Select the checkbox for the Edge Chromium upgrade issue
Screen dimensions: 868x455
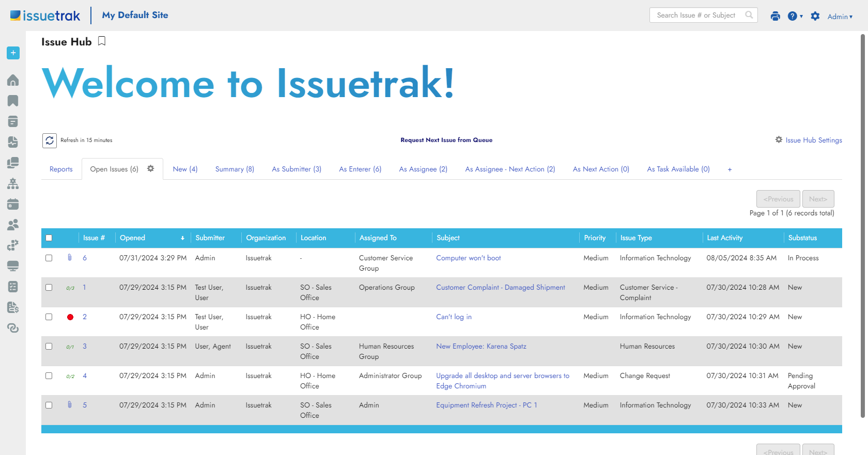(49, 376)
